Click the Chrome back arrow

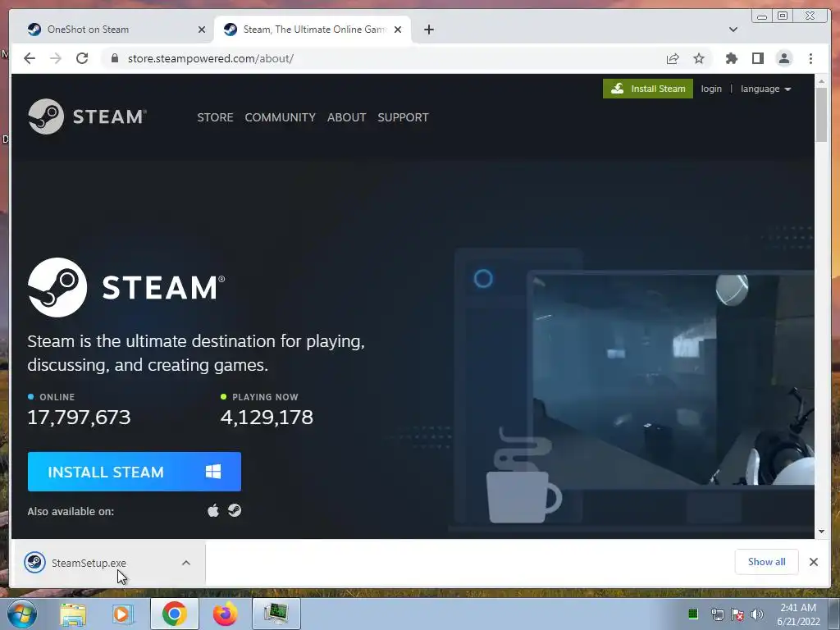(30, 58)
